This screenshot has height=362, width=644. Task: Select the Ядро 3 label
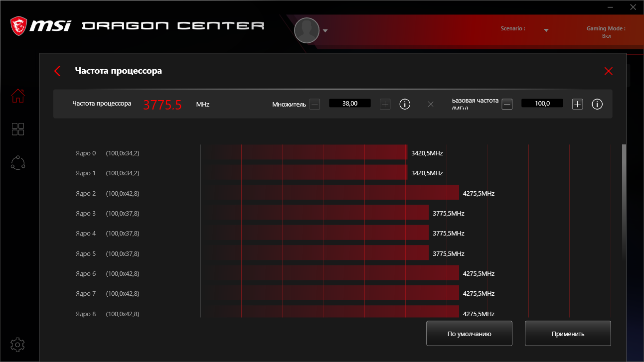tap(86, 214)
